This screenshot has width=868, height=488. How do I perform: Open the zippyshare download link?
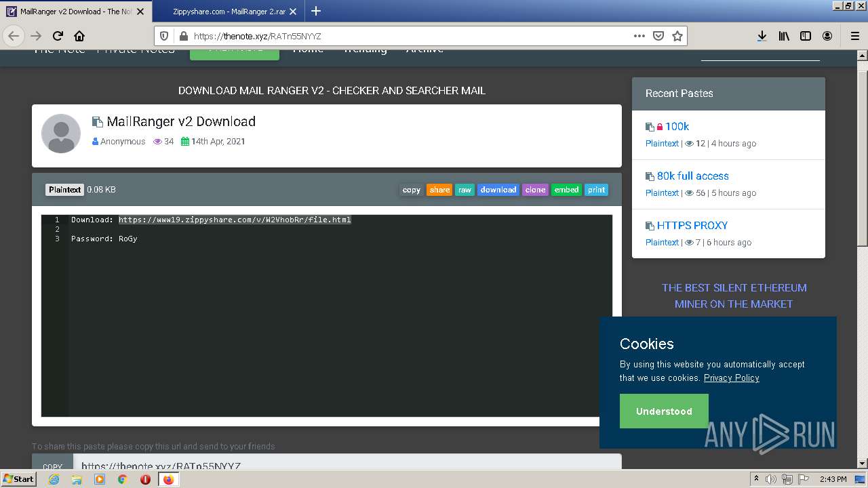tap(235, 220)
